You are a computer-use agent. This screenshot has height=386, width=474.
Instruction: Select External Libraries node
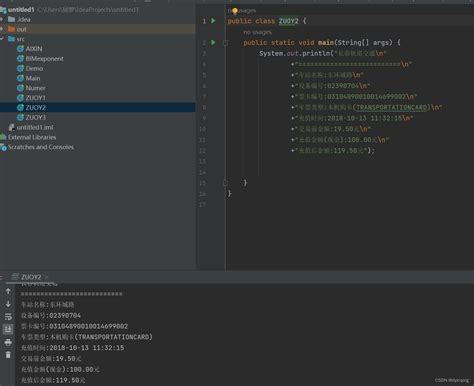[32, 137]
